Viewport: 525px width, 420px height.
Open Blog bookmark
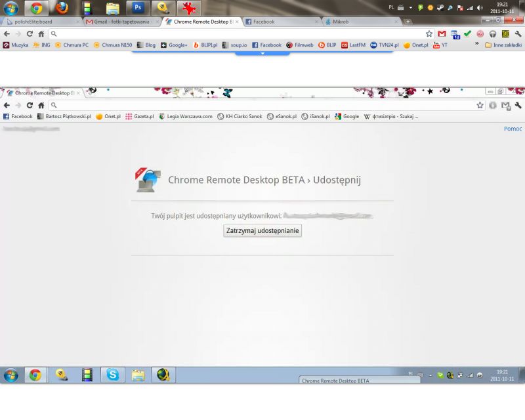coord(146,45)
